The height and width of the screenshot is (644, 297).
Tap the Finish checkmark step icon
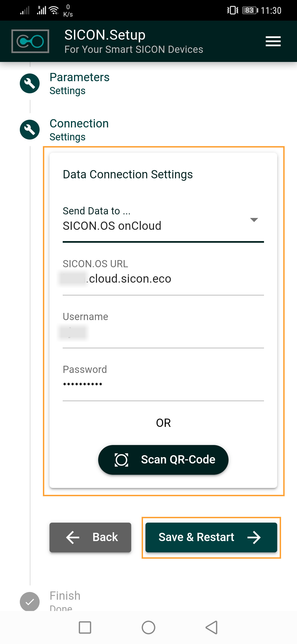(30, 602)
